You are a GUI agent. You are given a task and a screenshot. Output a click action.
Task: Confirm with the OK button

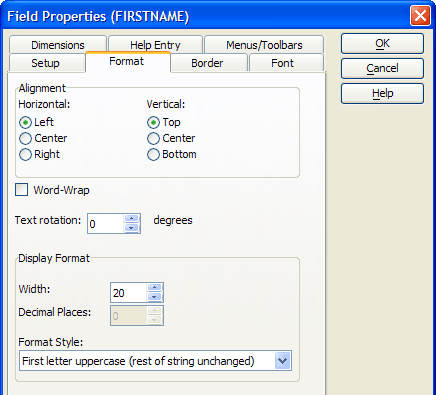point(382,43)
